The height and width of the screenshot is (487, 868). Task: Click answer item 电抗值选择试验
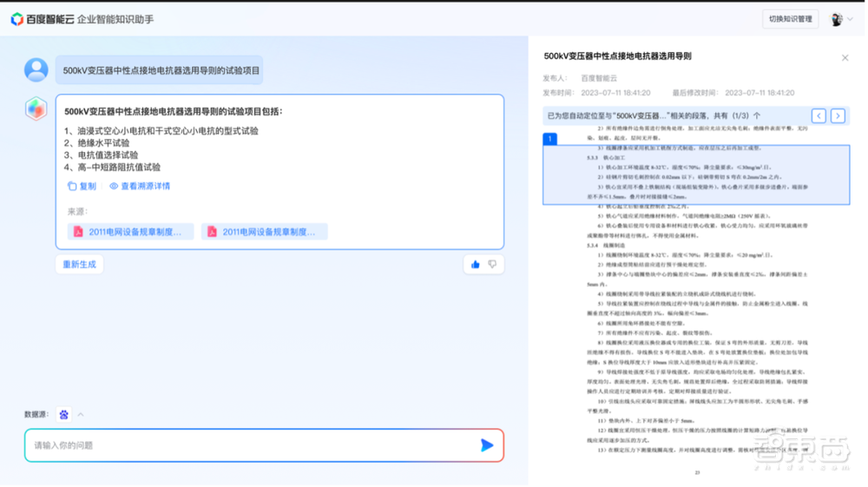[102, 155]
